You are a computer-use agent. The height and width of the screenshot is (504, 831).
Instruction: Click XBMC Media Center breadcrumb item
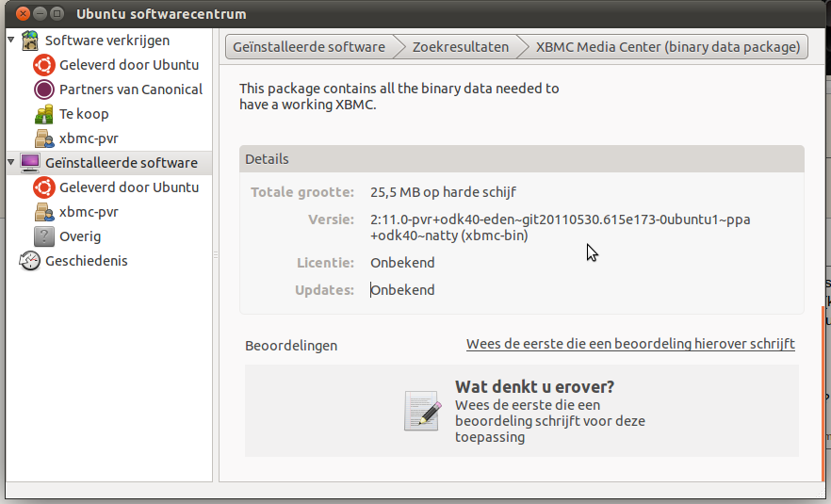tap(668, 47)
